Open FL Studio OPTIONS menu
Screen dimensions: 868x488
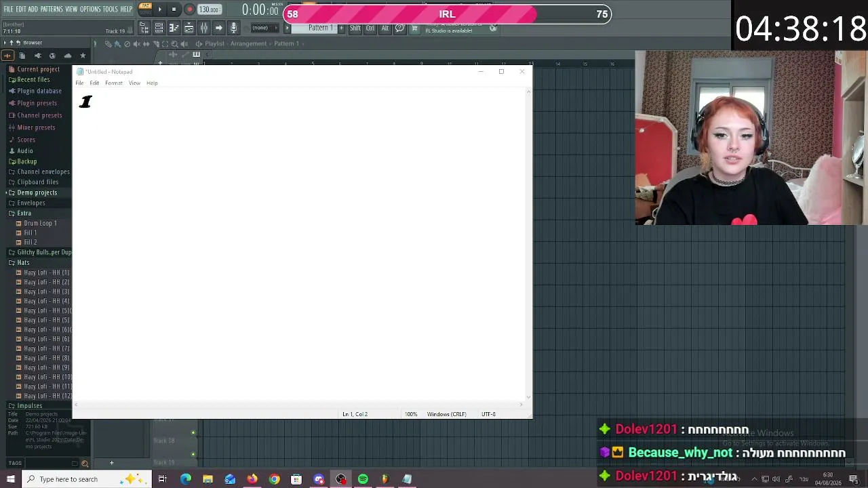[90, 9]
